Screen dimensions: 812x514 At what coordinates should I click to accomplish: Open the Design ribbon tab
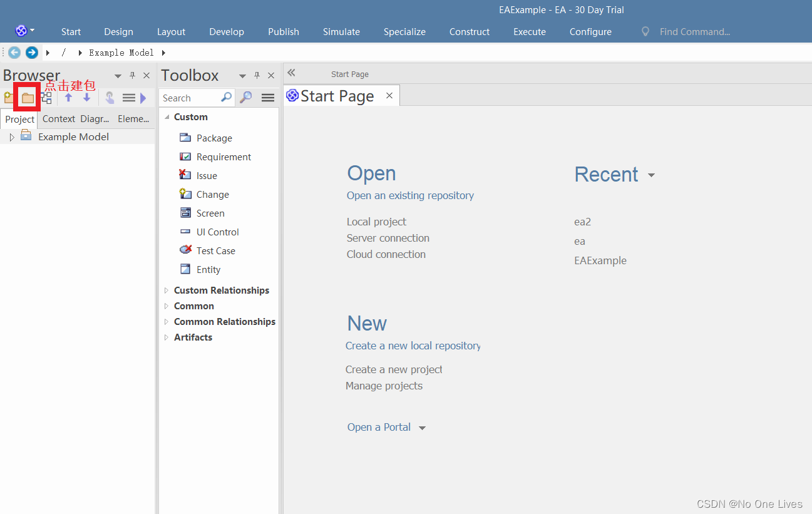tap(118, 31)
